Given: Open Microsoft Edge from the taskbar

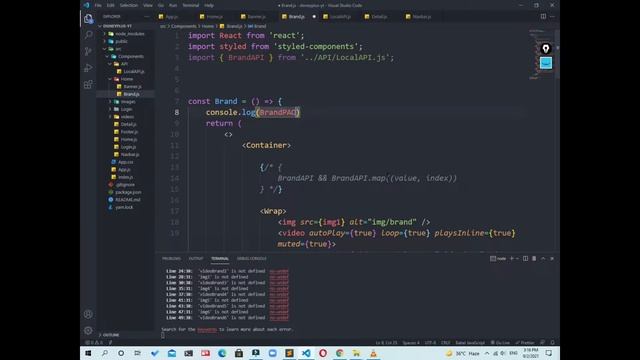Looking at the screenshot, I should tap(222, 353).
